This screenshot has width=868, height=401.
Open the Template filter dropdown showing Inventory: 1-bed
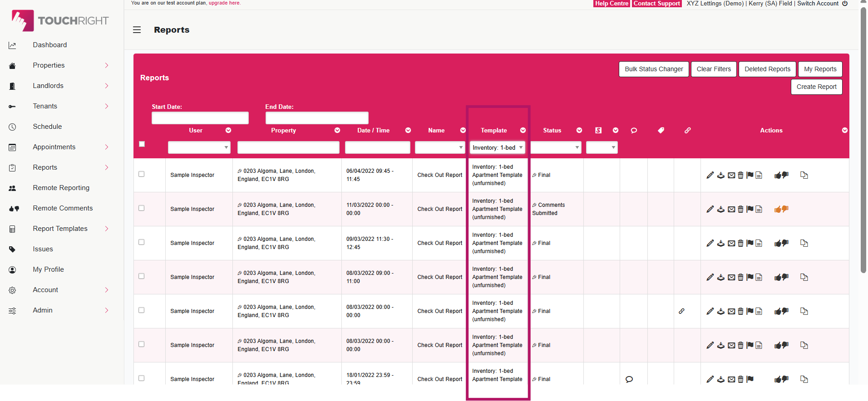pyautogui.click(x=497, y=147)
